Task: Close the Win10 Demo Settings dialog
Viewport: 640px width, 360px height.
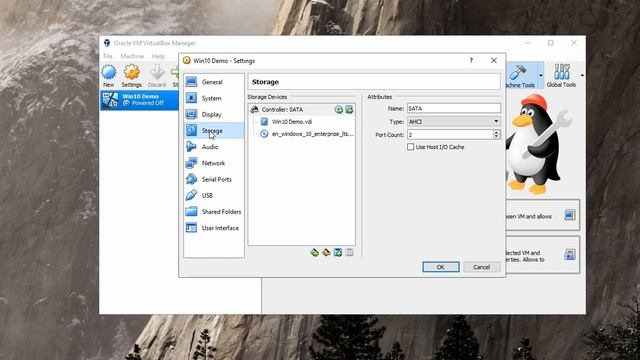Action: [x=494, y=60]
